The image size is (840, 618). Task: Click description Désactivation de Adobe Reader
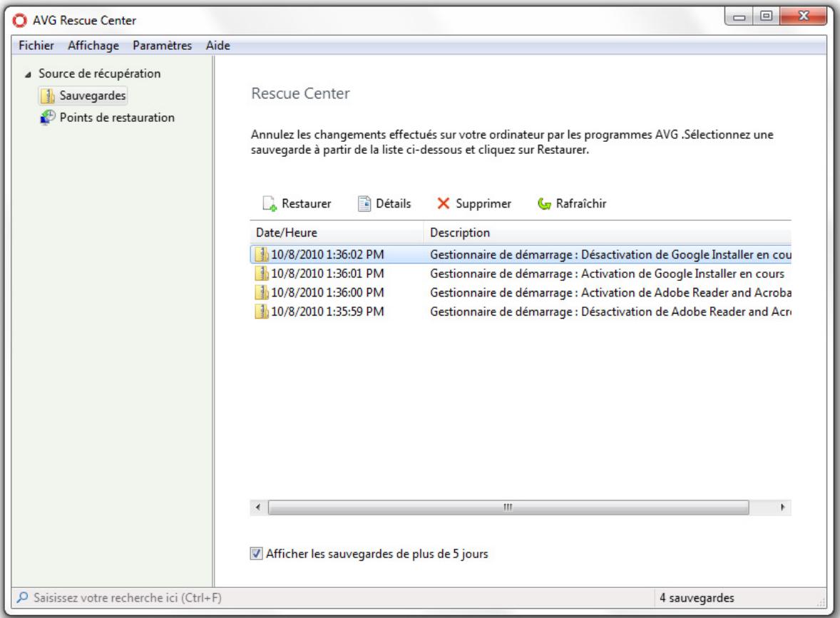click(610, 311)
